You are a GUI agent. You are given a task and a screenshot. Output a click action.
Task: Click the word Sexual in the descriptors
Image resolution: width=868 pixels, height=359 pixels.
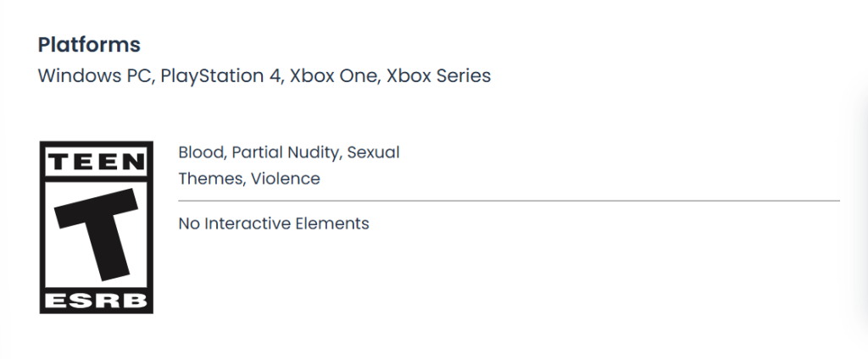[x=373, y=152]
